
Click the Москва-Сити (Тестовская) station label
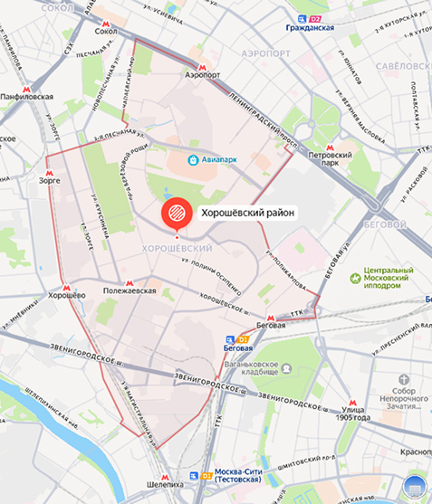[x=238, y=476]
